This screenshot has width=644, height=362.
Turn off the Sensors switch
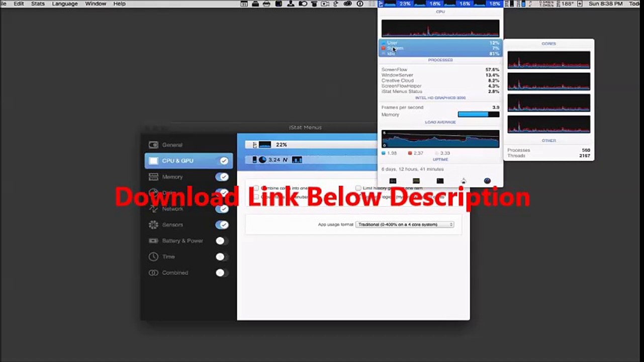(222, 225)
